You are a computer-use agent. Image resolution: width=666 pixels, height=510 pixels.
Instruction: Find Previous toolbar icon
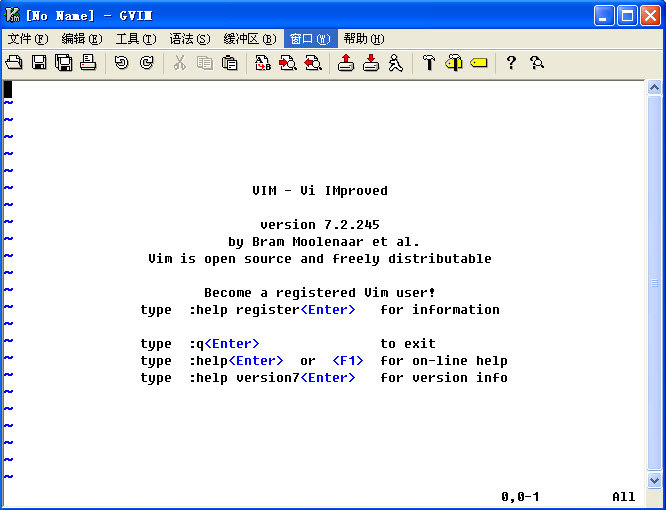pyautogui.click(x=313, y=63)
